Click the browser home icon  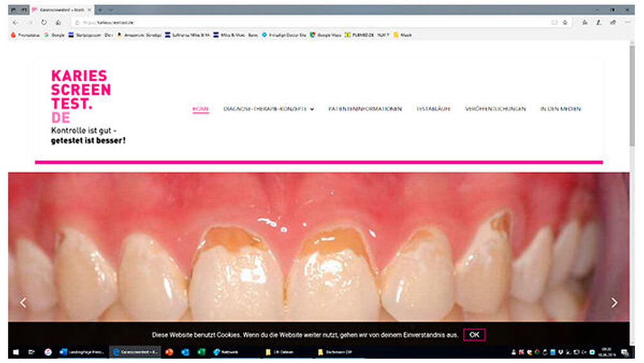(58, 22)
